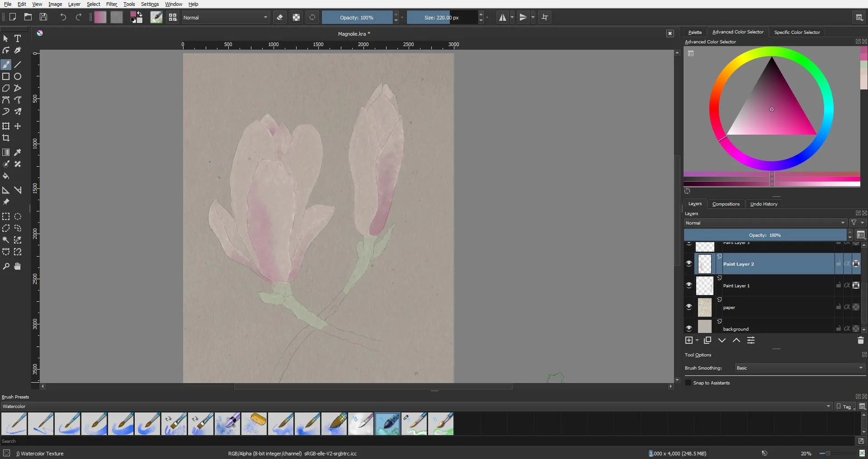Open the Filter menu
Image resolution: width=868 pixels, height=459 pixels.
112,4
